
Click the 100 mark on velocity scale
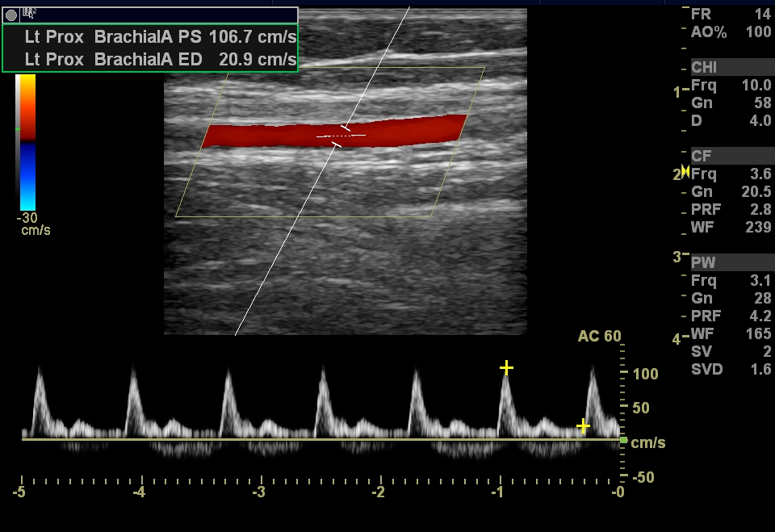[x=647, y=375]
